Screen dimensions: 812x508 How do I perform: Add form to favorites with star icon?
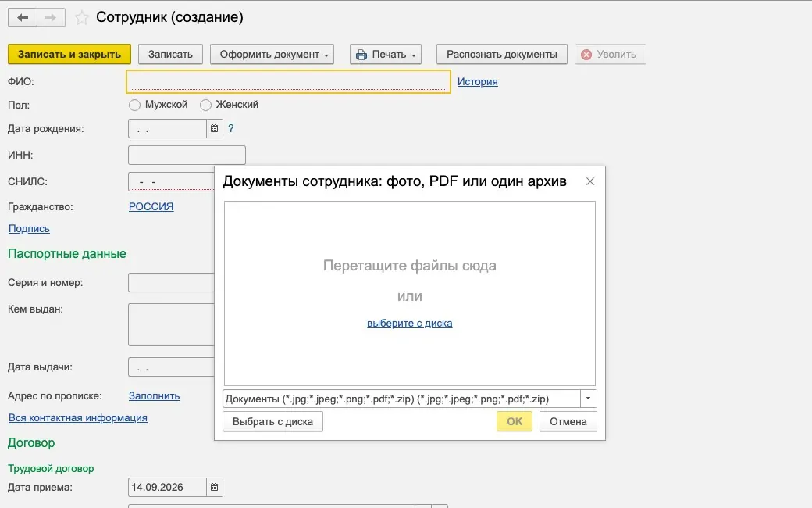(82, 18)
